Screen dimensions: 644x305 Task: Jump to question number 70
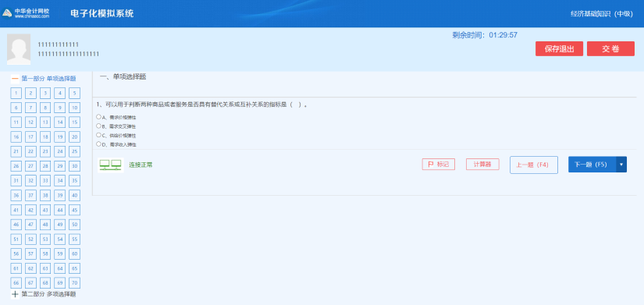point(74,283)
